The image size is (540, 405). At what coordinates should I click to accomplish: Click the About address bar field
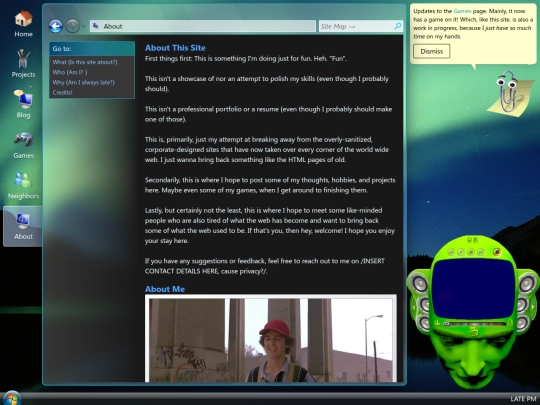pyautogui.click(x=203, y=26)
